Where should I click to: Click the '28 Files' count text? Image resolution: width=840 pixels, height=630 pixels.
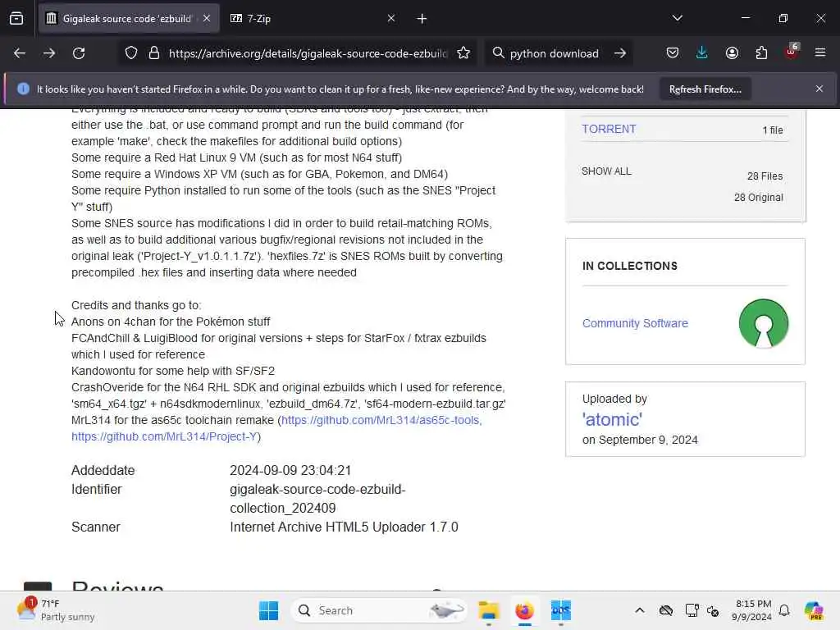(x=765, y=176)
